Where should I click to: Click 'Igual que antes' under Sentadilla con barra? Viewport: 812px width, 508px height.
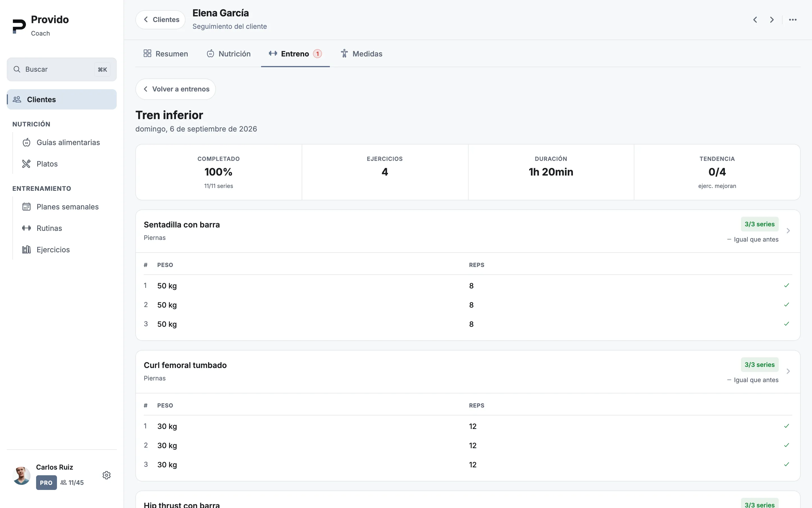[x=756, y=239]
